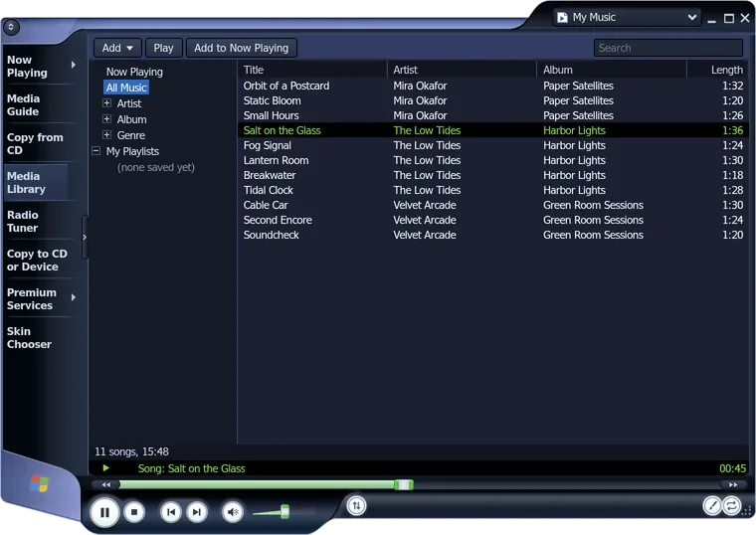Click the rewind button on the seek bar
Image resolution: width=756 pixels, height=535 pixels.
pos(106,484)
